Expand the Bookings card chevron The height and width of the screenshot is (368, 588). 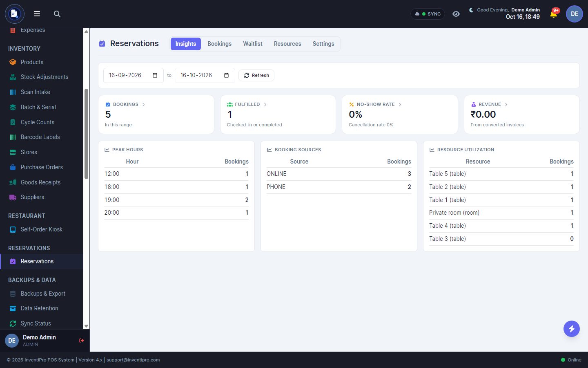[x=143, y=105]
